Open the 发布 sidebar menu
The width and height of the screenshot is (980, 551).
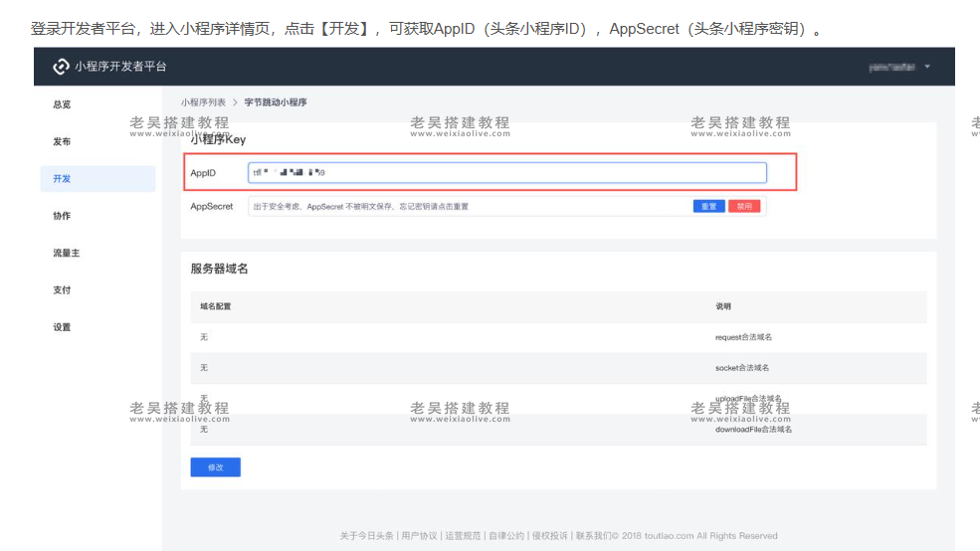[62, 141]
